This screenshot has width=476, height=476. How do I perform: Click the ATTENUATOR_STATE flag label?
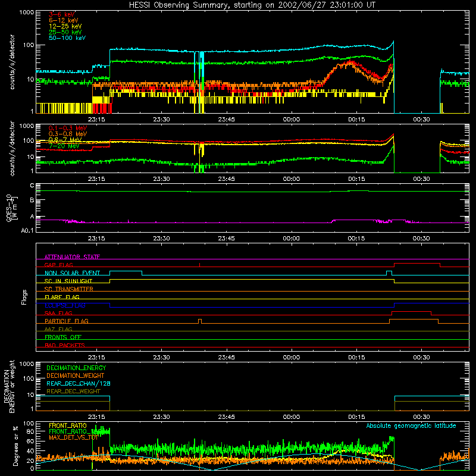[x=72, y=257]
